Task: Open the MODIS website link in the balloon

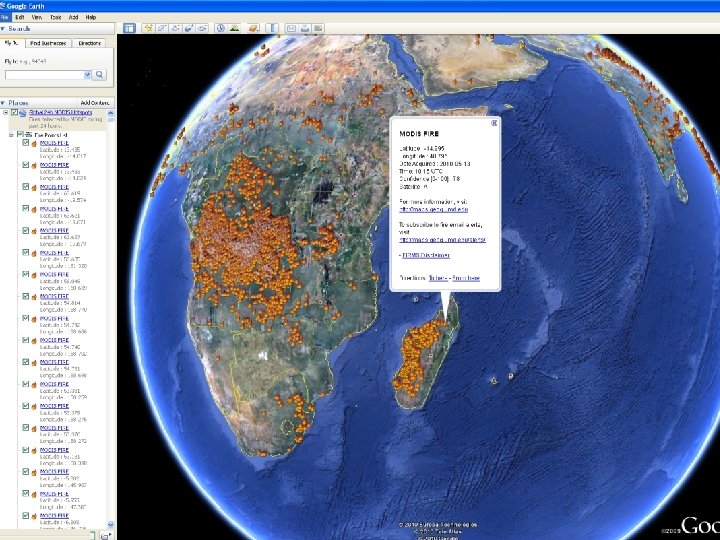Action: pyautogui.click(x=434, y=209)
